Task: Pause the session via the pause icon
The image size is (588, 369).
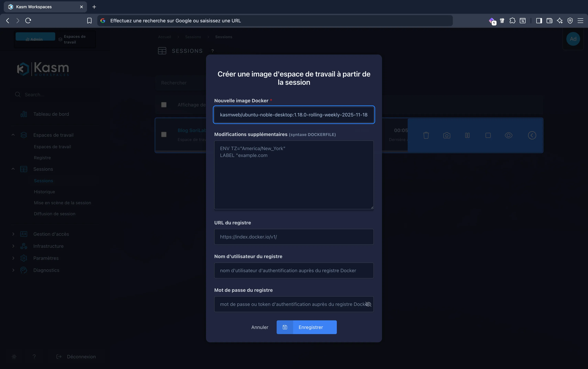Action: pos(467,135)
